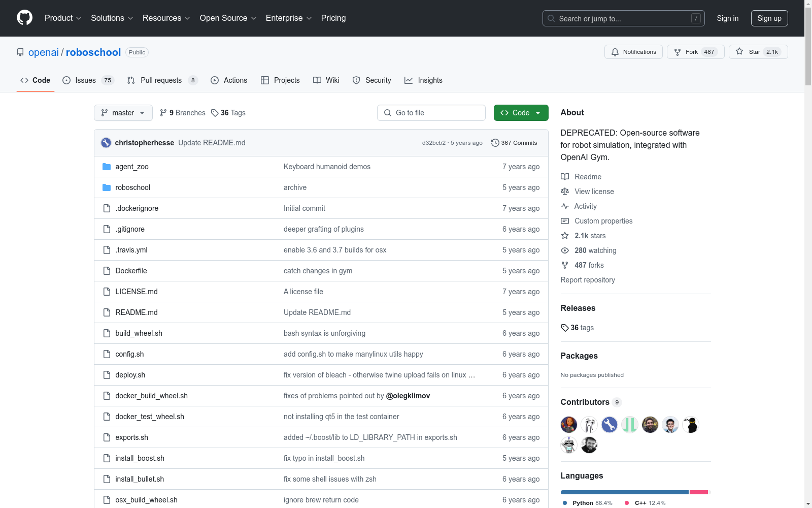The height and width of the screenshot is (508, 812).
Task: Click the tag icon beside 36 Tags
Action: click(215, 113)
